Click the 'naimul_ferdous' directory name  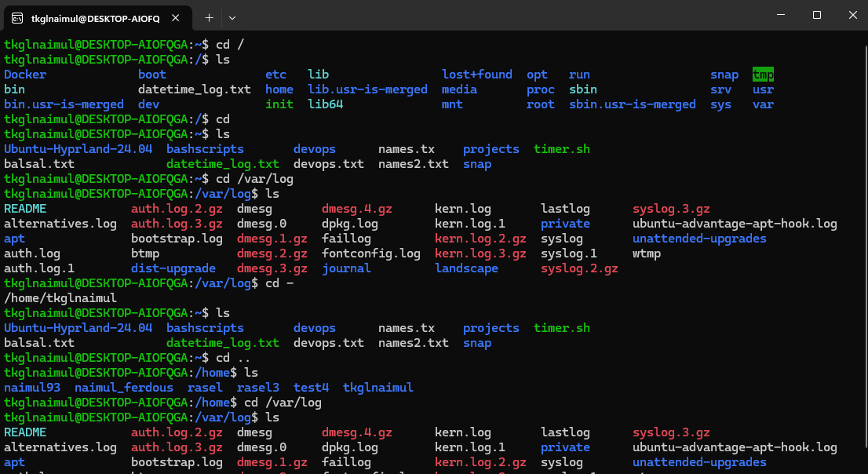click(x=124, y=388)
